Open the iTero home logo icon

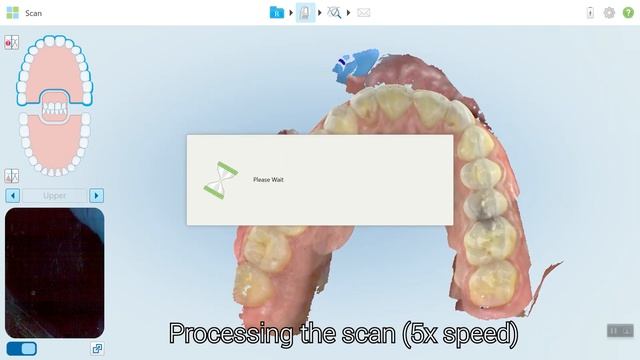13,13
